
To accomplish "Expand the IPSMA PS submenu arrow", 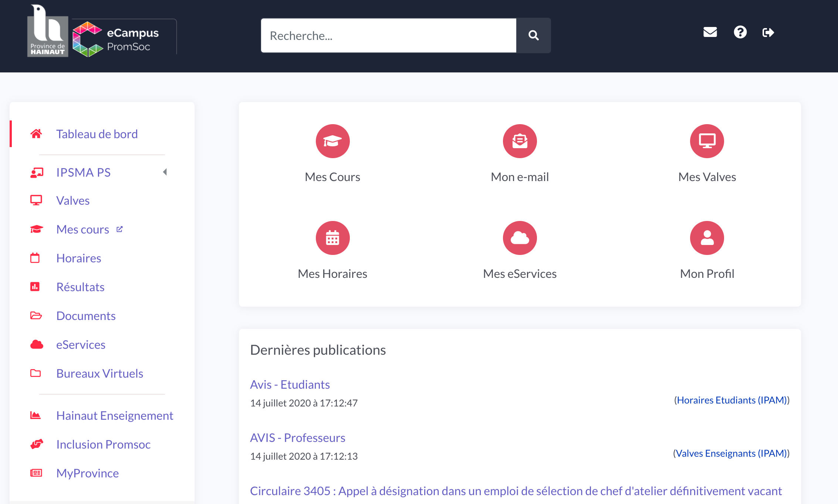I will tap(165, 172).
